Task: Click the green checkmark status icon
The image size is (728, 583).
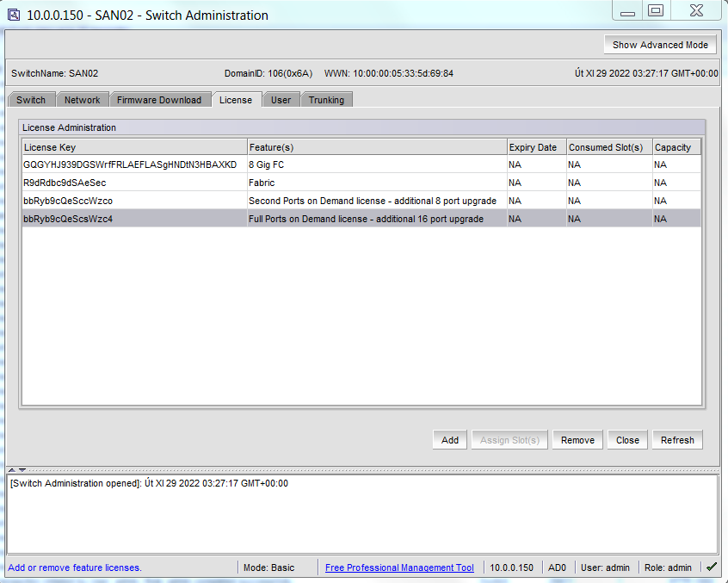Action: [x=712, y=567]
